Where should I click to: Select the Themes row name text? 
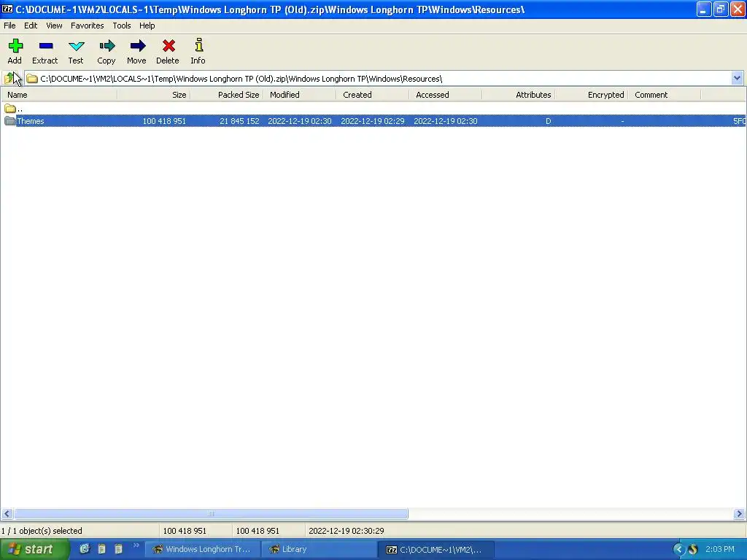pos(31,121)
